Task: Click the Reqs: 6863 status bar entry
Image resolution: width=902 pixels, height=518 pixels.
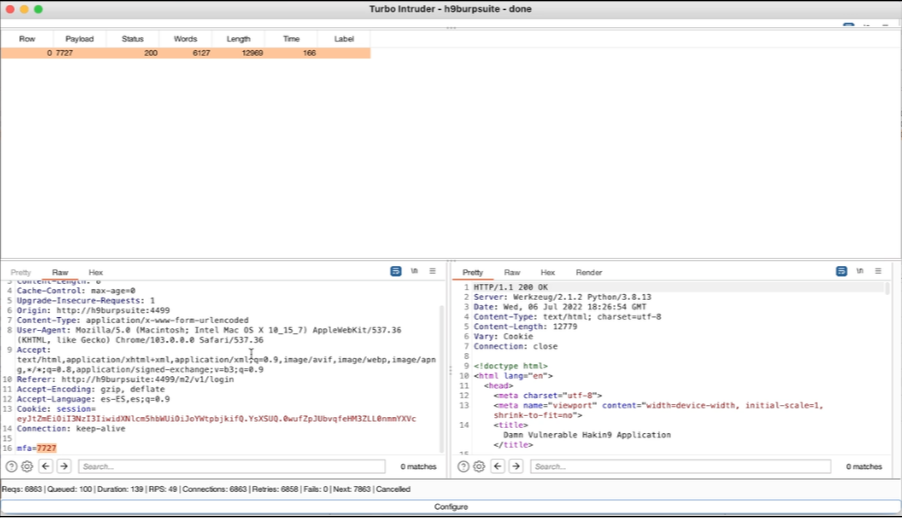Action: [22, 489]
